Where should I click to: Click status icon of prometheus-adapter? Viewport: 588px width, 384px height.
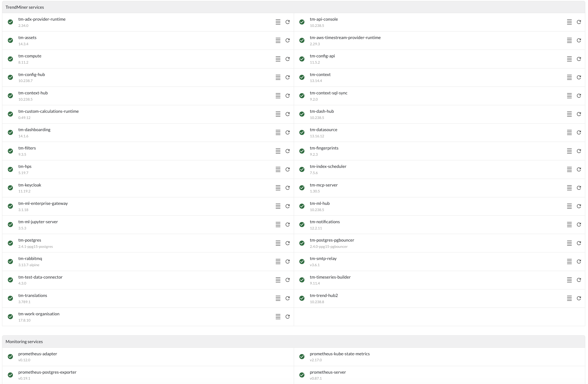click(x=10, y=357)
